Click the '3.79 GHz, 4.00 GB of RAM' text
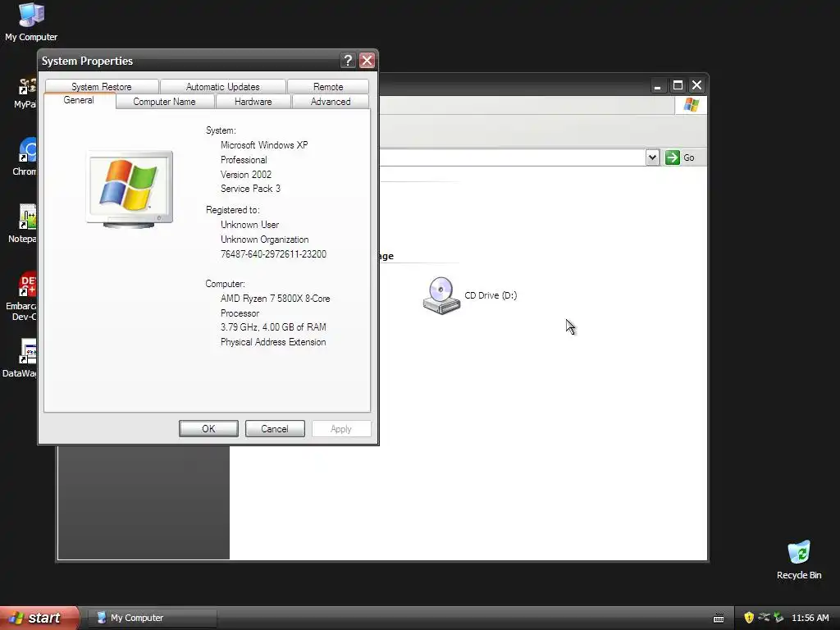The height and width of the screenshot is (630, 840). click(x=273, y=326)
